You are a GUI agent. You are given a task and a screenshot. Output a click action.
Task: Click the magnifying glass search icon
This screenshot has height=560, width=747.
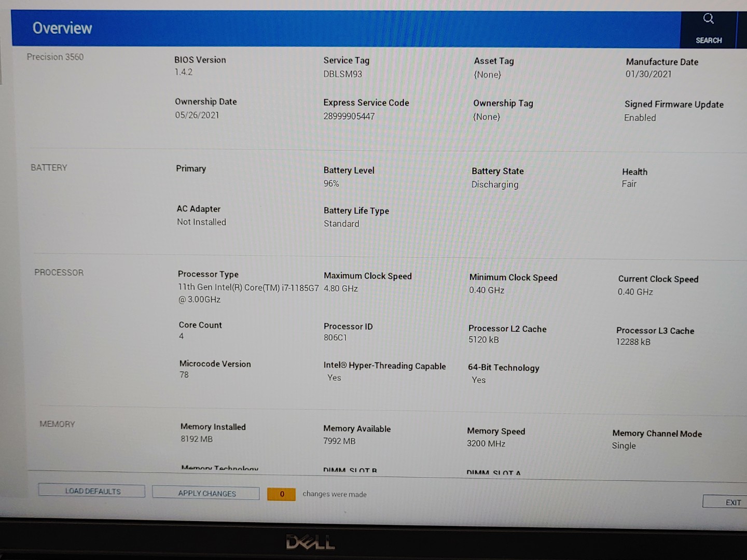click(x=708, y=19)
